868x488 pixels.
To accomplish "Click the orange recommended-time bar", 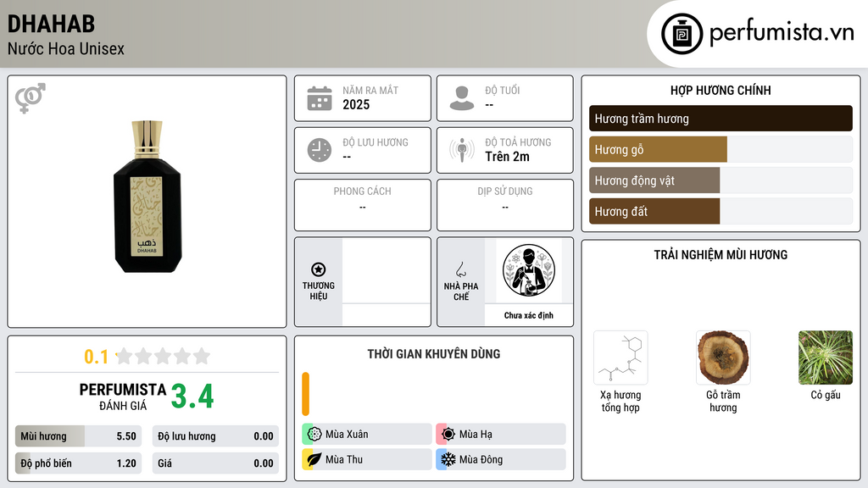I will click(305, 394).
